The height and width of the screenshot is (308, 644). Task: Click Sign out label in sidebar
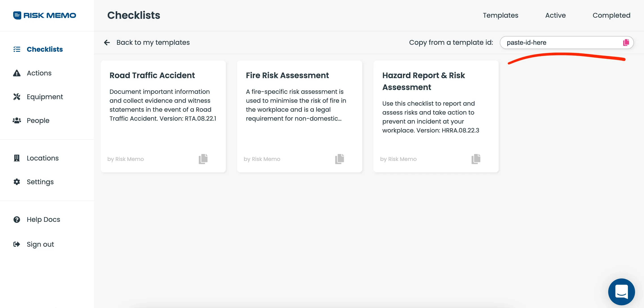point(40,244)
